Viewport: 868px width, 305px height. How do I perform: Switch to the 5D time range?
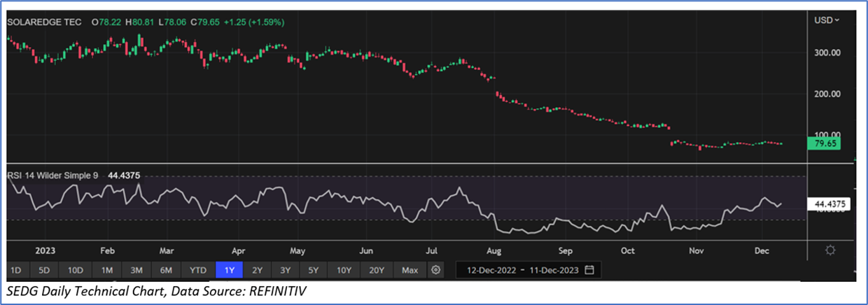click(44, 269)
